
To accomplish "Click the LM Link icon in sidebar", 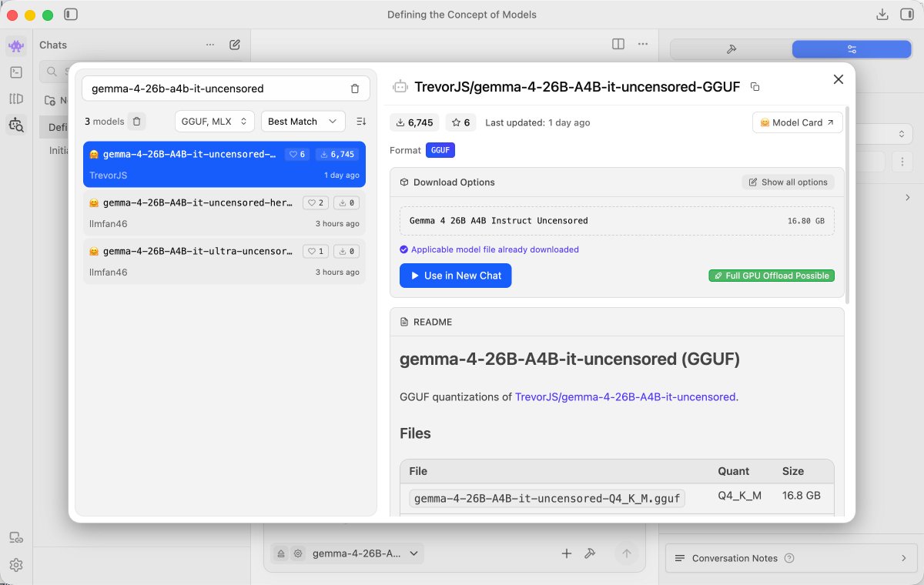I will (16, 537).
